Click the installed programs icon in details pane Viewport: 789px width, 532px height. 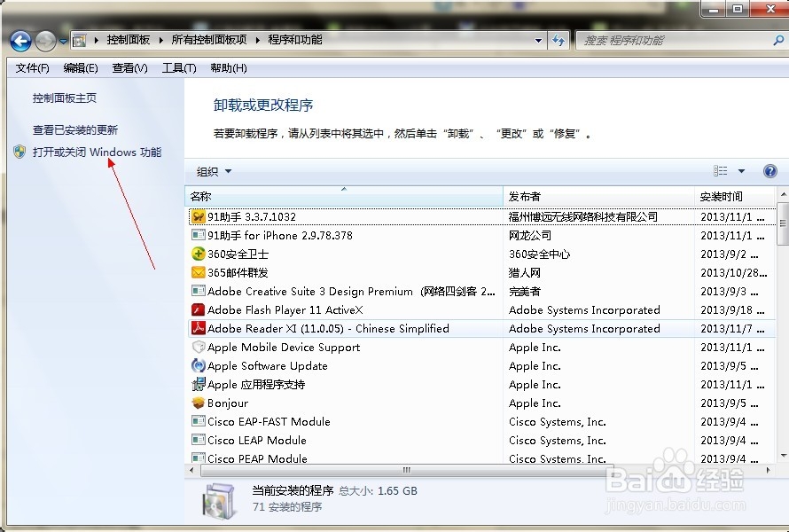(x=219, y=500)
